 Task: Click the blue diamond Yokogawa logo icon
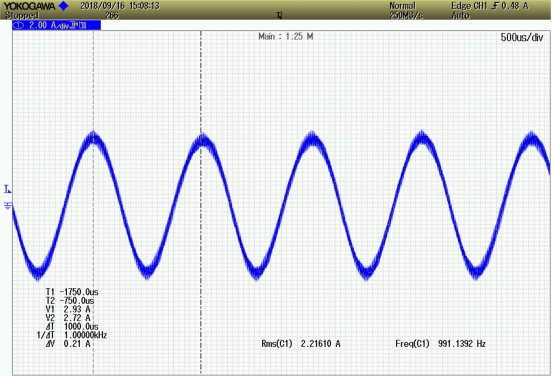[64, 6]
